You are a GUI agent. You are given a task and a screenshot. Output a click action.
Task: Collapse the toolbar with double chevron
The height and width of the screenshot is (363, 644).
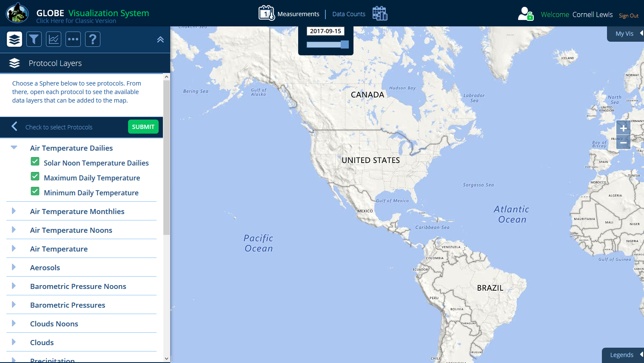tap(160, 40)
